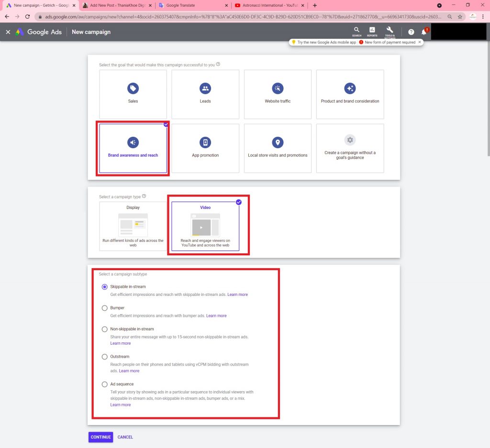Choose Non-skippable in-stream radio option
Viewport: 490px width, 448px height.
tap(105, 329)
